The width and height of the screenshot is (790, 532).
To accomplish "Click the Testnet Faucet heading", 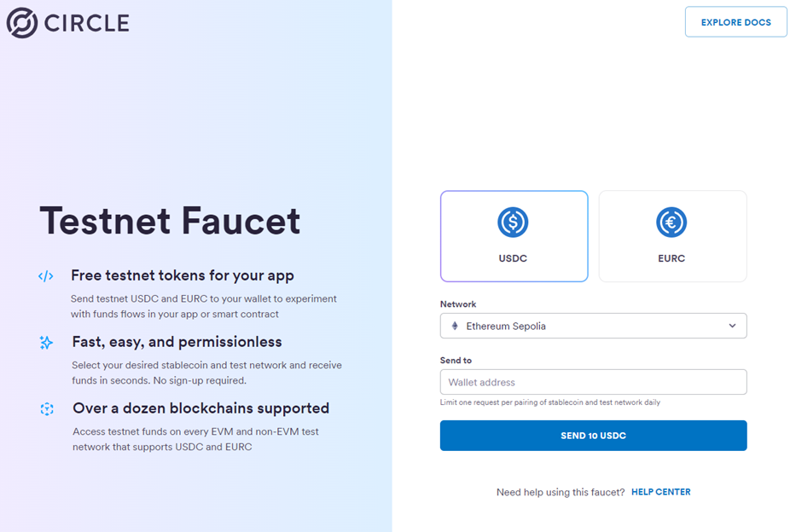I will point(170,221).
